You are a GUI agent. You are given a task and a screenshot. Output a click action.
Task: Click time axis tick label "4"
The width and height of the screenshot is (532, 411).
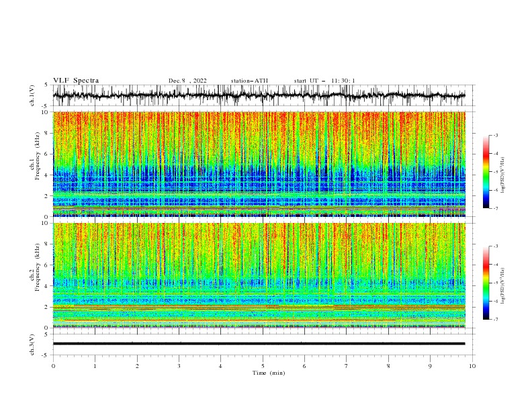pos(220,366)
